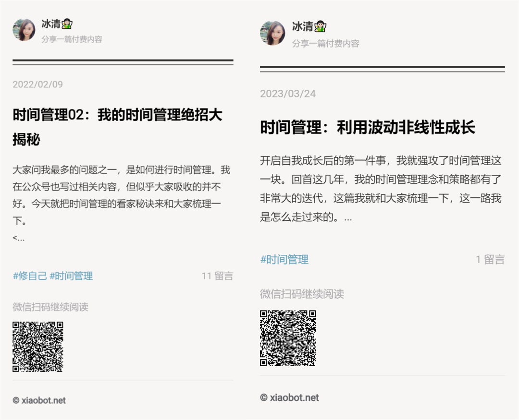Click 微信扫码继续阅读 on the 2023/03/24 card
This screenshot has width=519, height=420.
(302, 294)
